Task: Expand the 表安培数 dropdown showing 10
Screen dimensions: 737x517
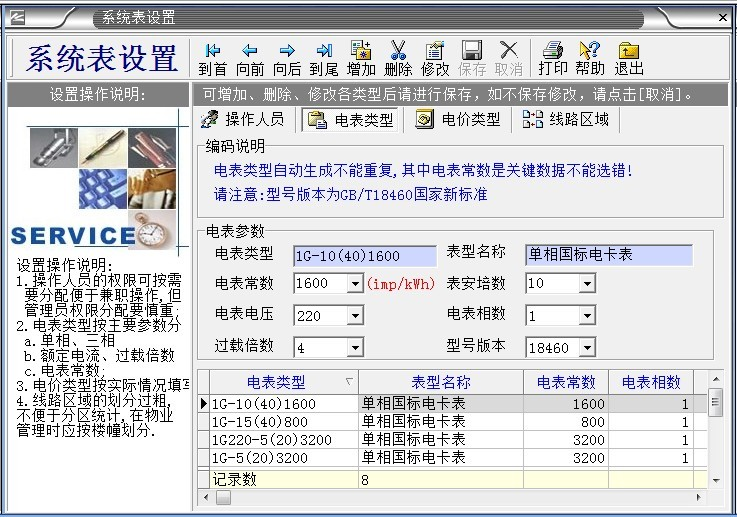Action: (586, 284)
